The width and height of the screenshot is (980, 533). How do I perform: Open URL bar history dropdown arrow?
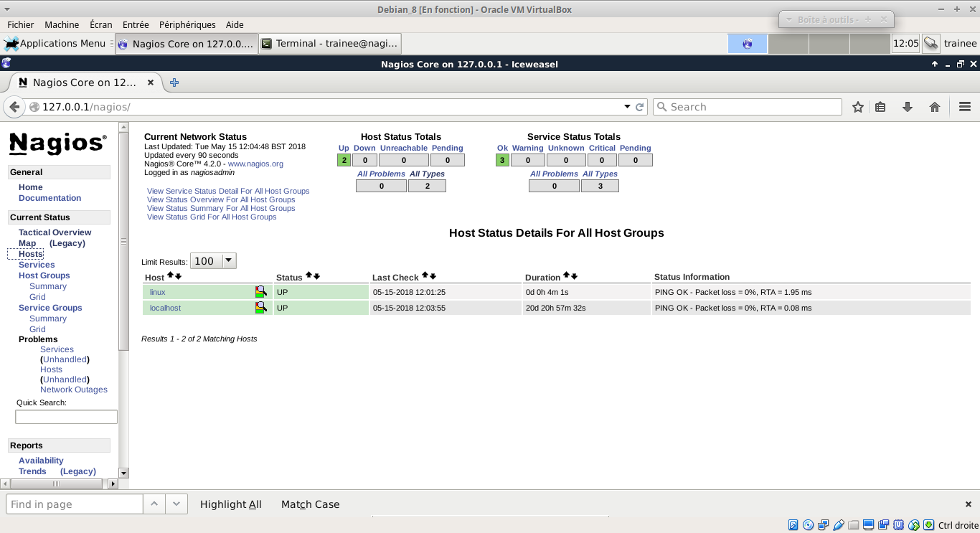(x=627, y=107)
